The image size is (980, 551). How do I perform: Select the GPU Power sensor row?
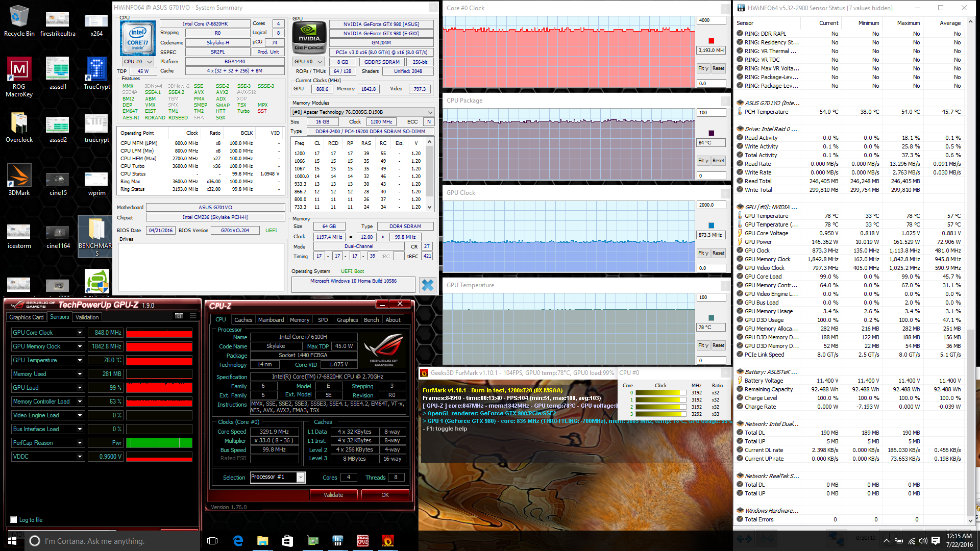point(849,242)
